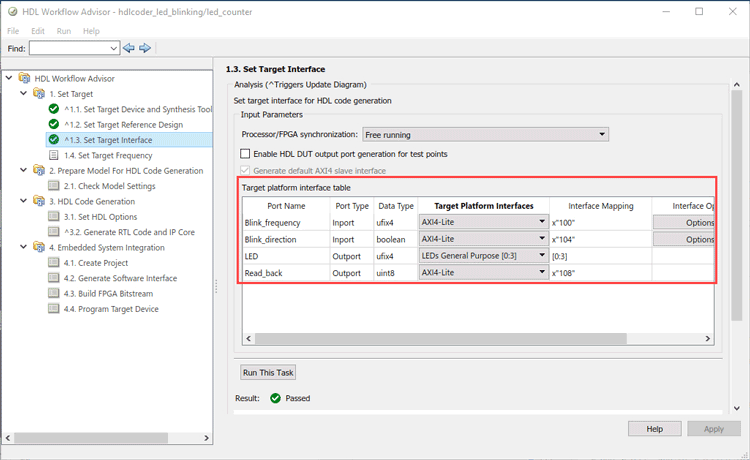750x460 pixels.
Task: Click the 4.4 Program Target Device icon
Action: [54, 309]
